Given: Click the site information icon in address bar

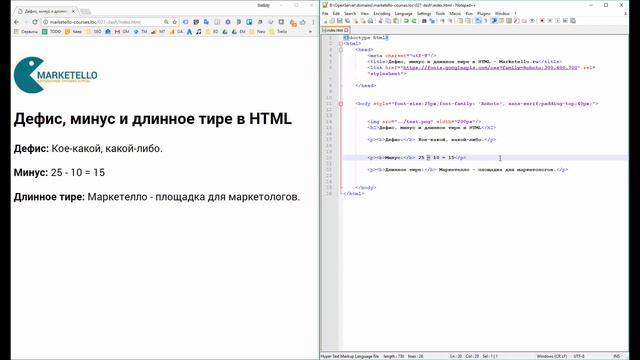Looking at the screenshot, I should (45, 22).
